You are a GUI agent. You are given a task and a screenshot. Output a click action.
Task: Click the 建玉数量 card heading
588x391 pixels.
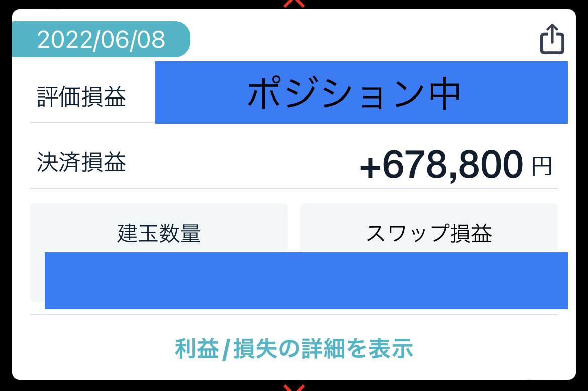point(159,233)
